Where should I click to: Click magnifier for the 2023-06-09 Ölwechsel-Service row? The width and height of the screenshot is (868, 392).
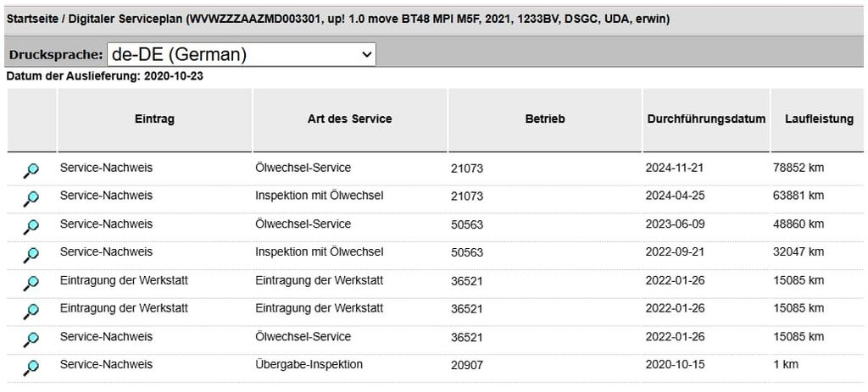click(x=31, y=227)
